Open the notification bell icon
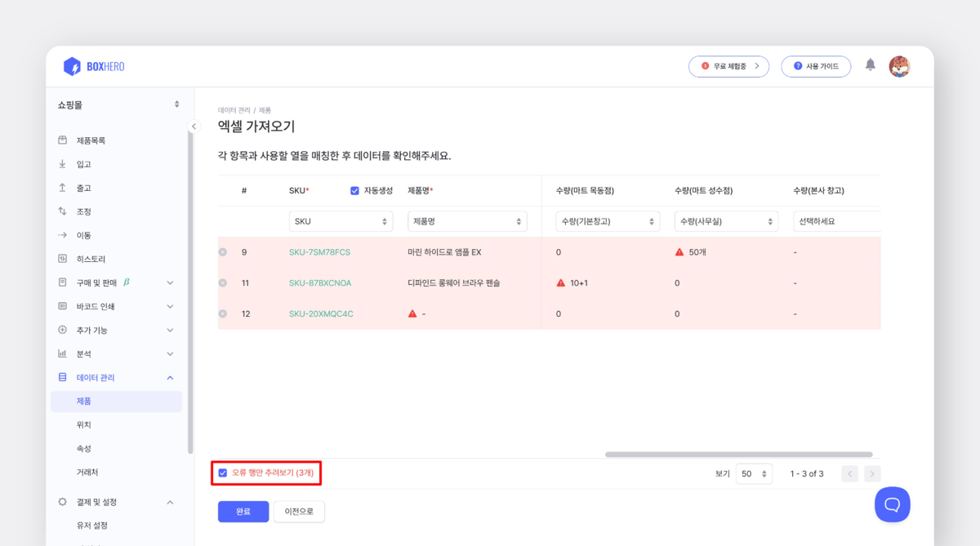This screenshot has width=980, height=546. (870, 66)
